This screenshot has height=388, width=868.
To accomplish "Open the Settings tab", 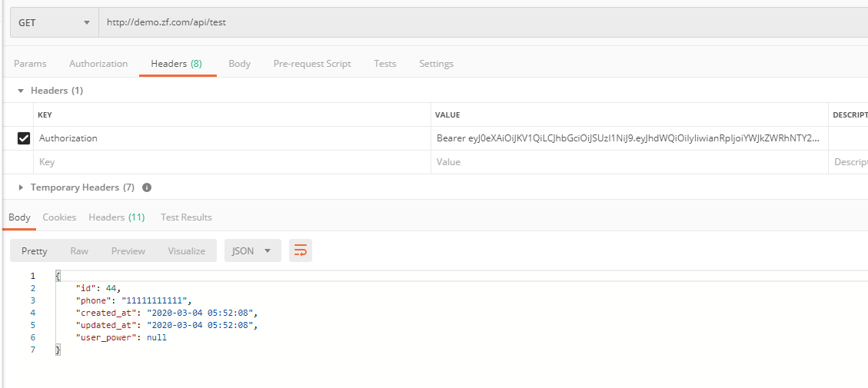I will (x=436, y=64).
